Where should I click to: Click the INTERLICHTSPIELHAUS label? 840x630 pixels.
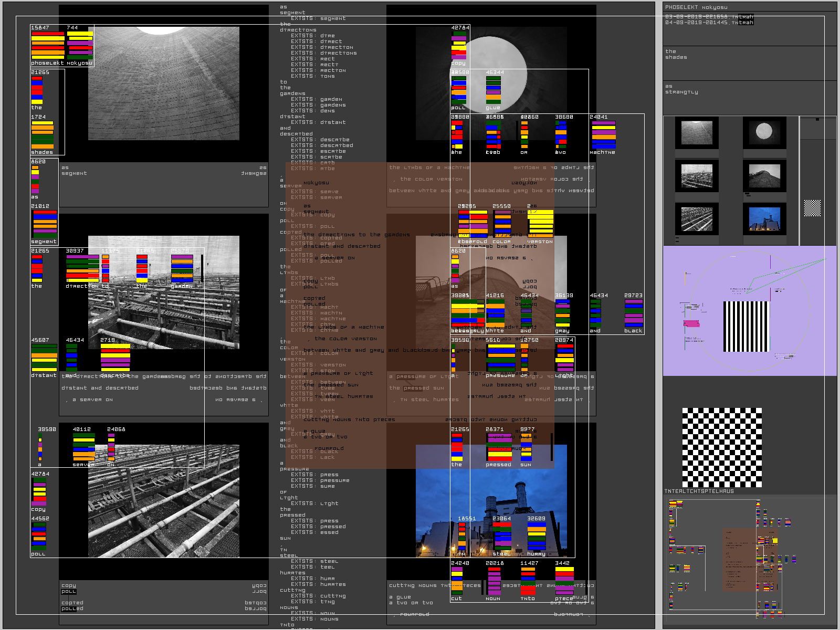[x=699, y=491]
